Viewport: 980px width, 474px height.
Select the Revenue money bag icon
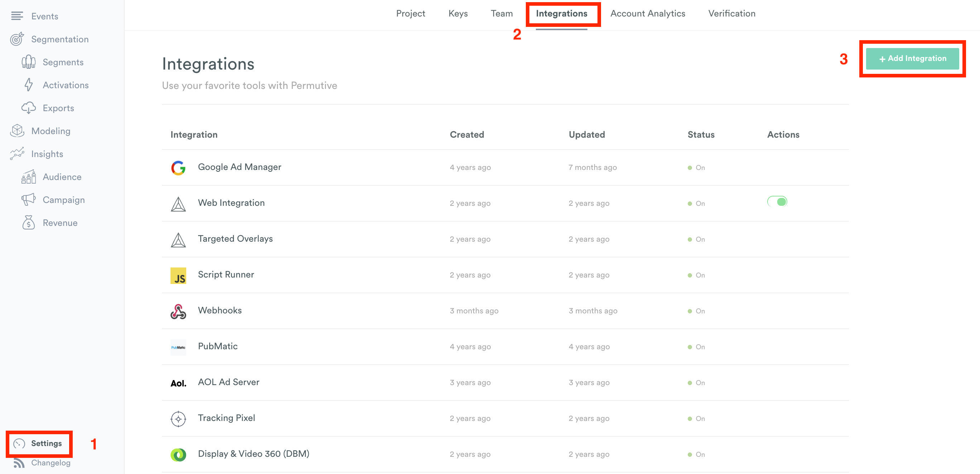pyautogui.click(x=29, y=222)
